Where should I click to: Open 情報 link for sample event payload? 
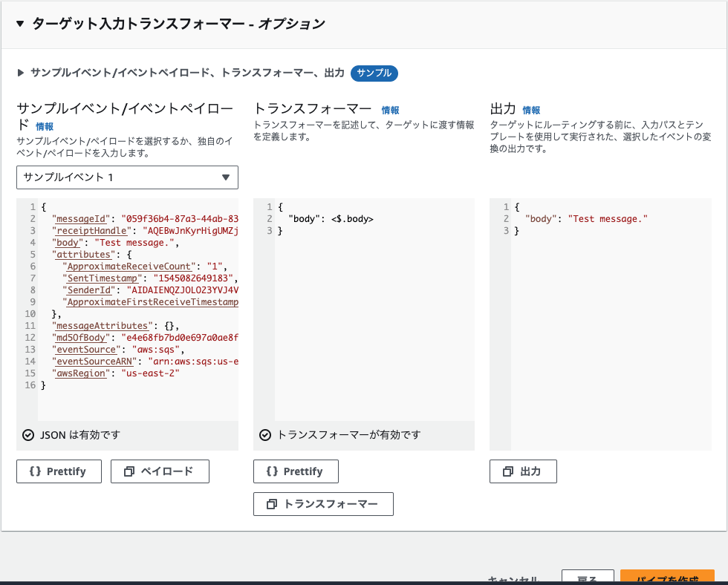point(45,127)
